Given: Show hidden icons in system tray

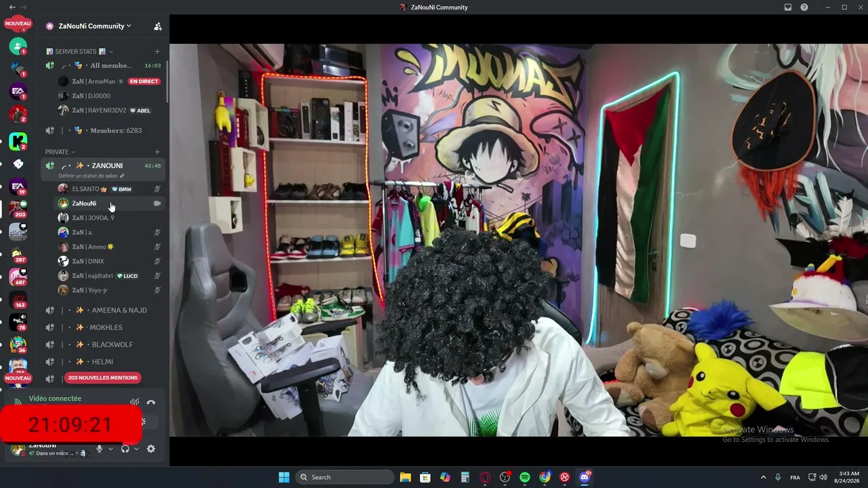Looking at the screenshot, I should (x=763, y=477).
